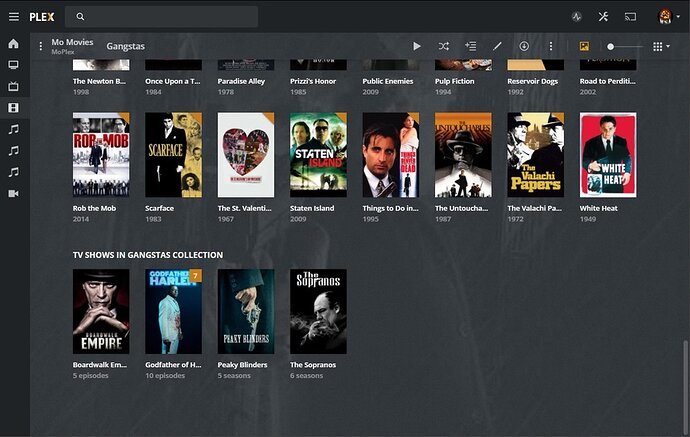Play the Gangstas collection

417,46
